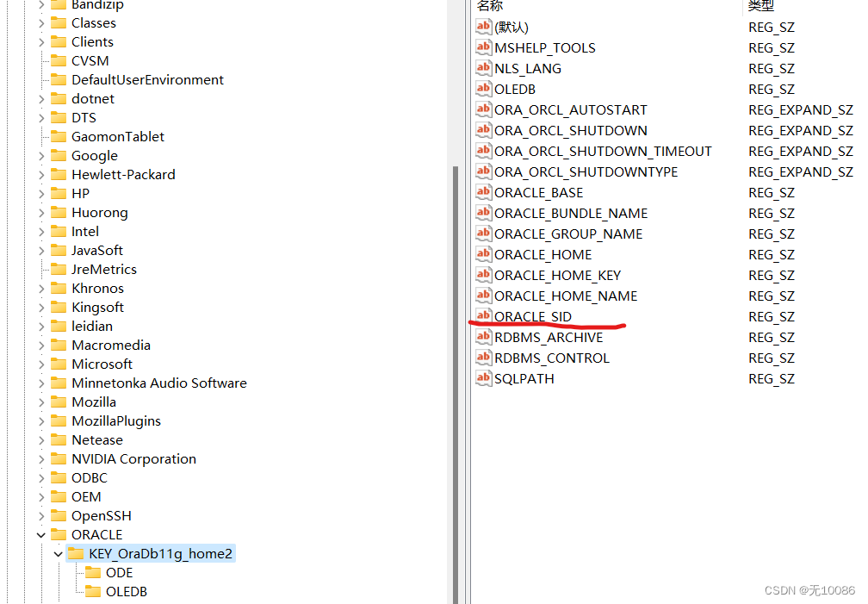
Task: Click the ODE subkey folder icon
Action: pyautogui.click(x=92, y=572)
